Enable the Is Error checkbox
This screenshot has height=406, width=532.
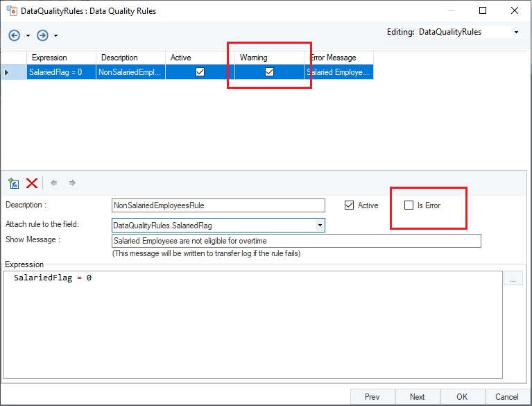coord(409,205)
